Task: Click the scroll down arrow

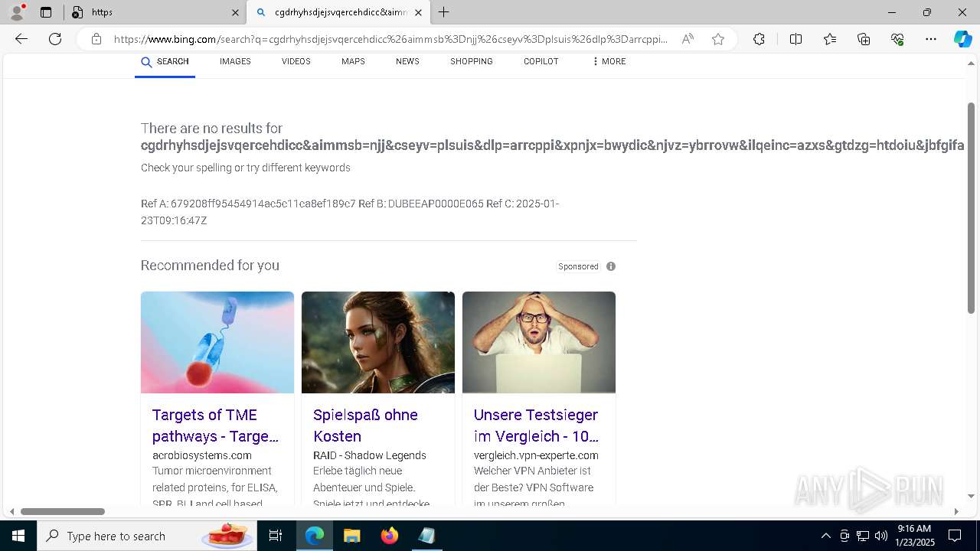Action: point(972,496)
